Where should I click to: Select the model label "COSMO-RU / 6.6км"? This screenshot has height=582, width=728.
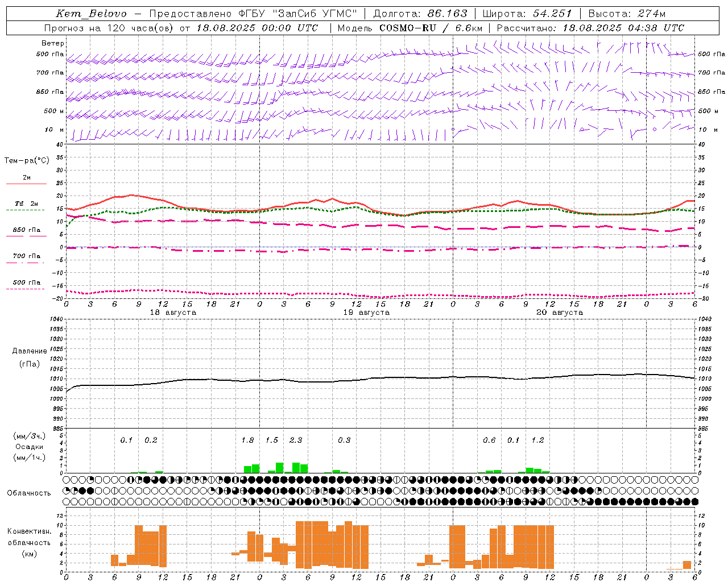(x=431, y=28)
